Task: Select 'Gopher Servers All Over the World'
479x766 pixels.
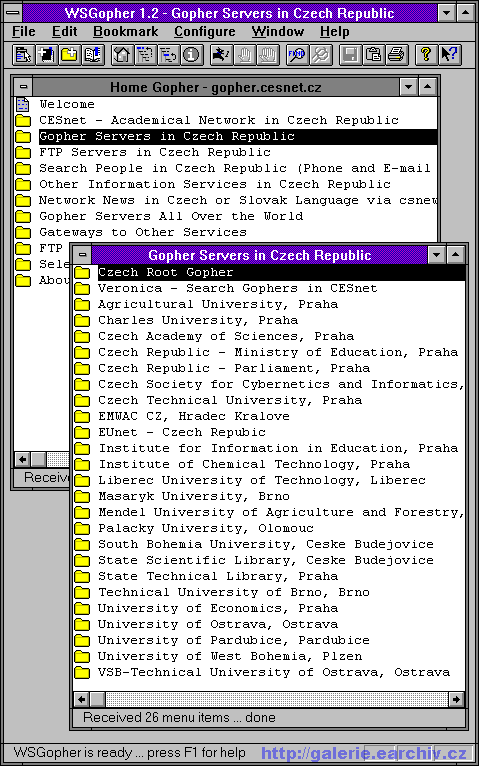Action: (x=171, y=216)
